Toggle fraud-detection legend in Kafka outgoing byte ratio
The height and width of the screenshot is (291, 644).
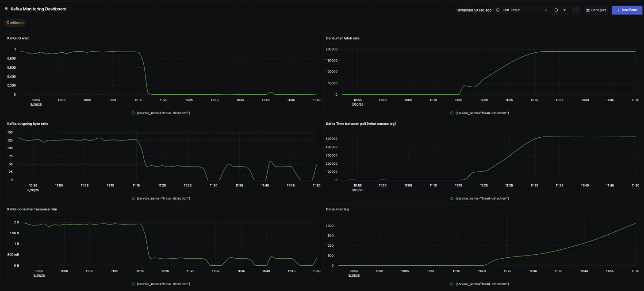[x=161, y=198]
